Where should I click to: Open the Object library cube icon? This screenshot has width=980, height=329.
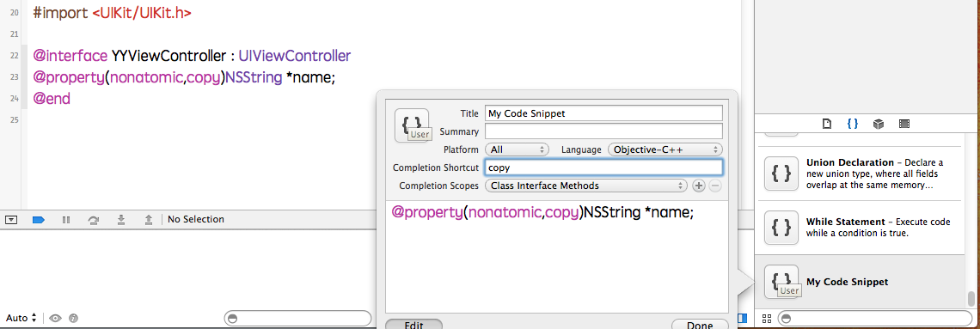(x=878, y=124)
